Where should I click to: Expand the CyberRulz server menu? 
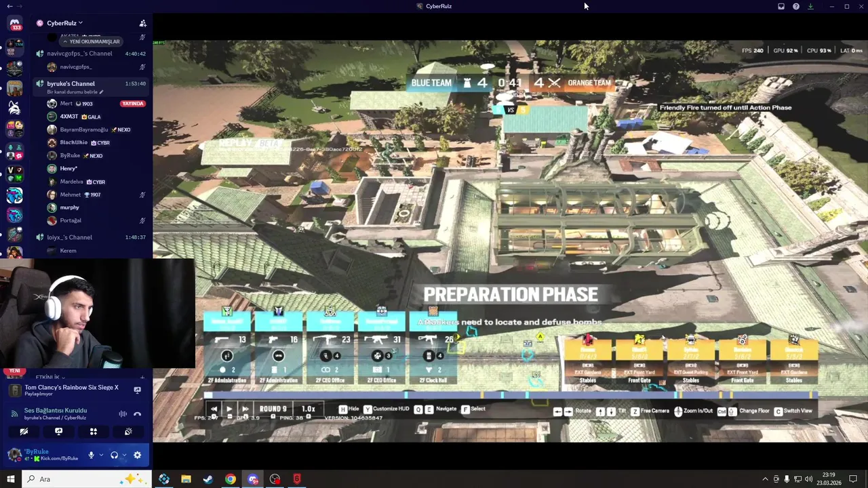click(65, 23)
